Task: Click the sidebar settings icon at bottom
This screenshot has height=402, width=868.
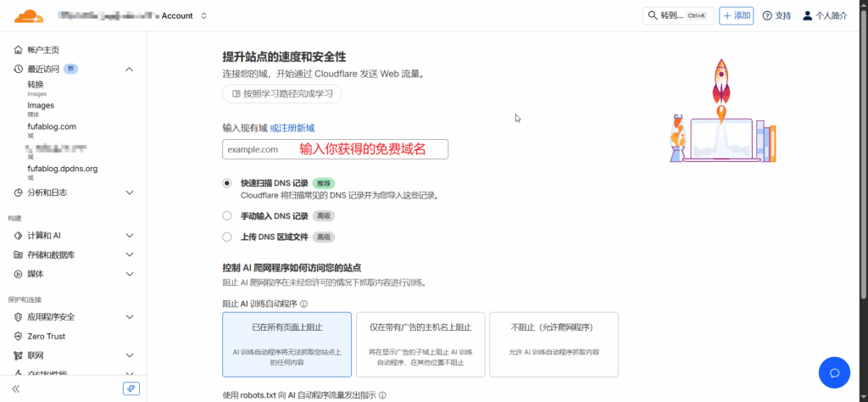Action: pyautogui.click(x=131, y=388)
